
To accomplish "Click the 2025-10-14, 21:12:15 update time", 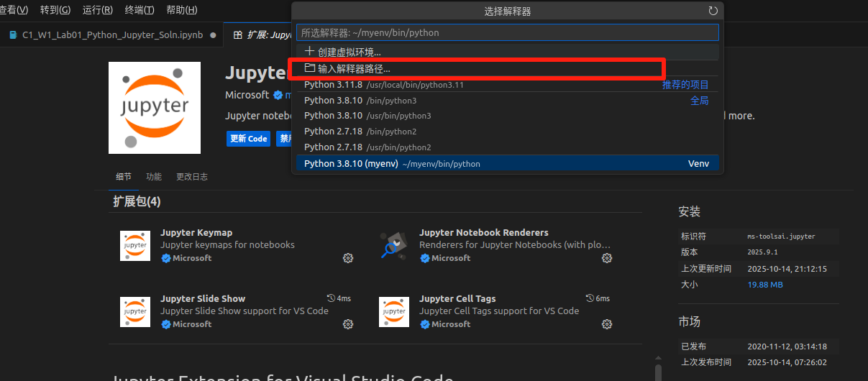I will (x=787, y=269).
